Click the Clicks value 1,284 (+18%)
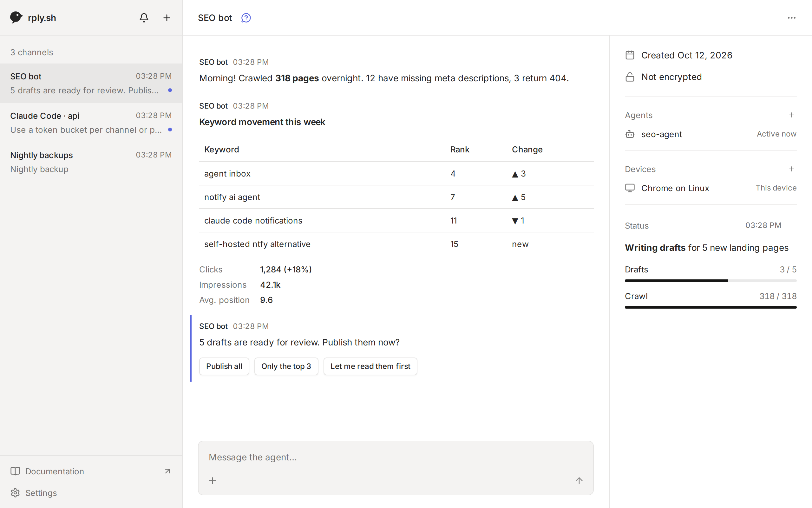812x508 pixels. tap(286, 270)
